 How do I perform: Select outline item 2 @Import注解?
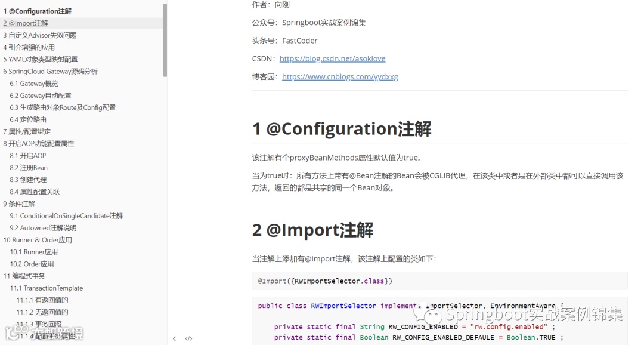coord(26,23)
